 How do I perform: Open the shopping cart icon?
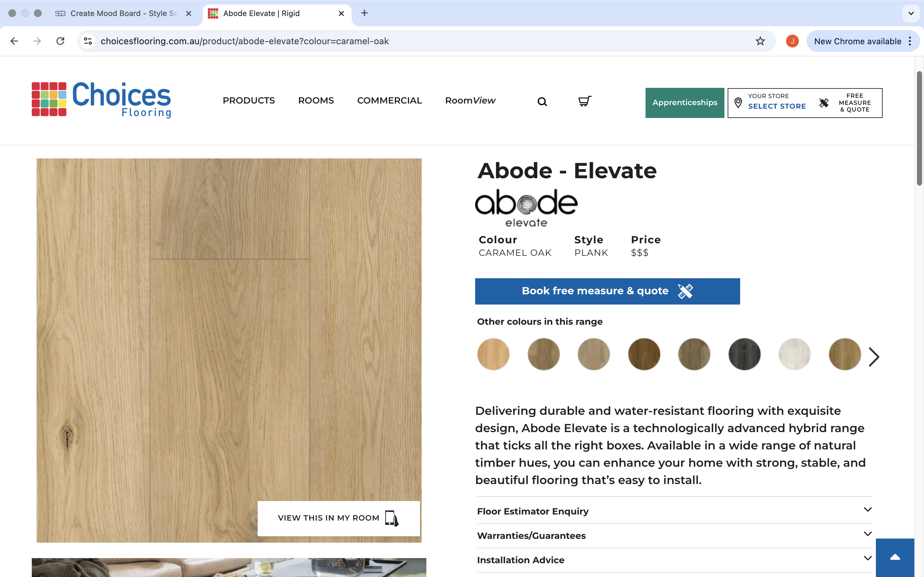585,101
